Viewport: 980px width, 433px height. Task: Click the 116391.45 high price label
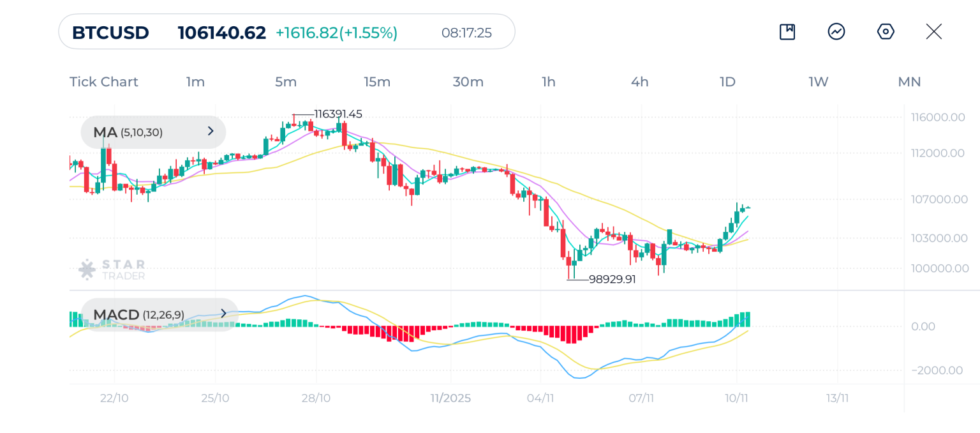tap(338, 114)
